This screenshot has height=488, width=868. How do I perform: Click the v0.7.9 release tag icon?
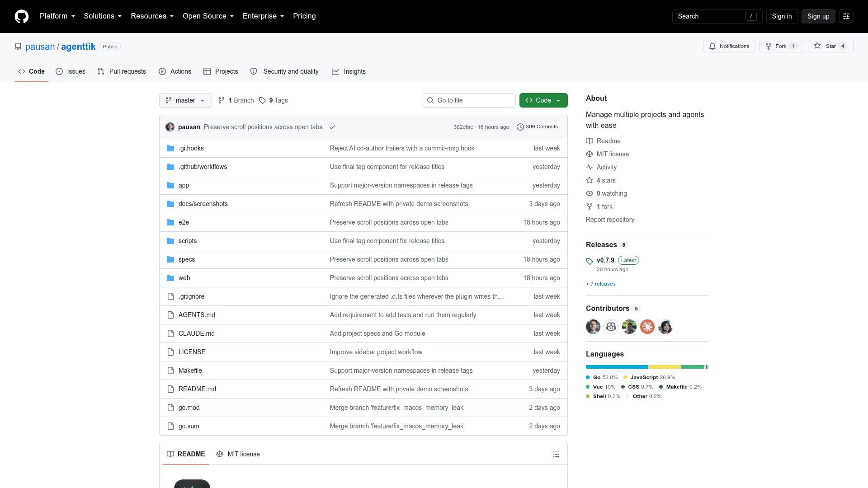point(590,261)
